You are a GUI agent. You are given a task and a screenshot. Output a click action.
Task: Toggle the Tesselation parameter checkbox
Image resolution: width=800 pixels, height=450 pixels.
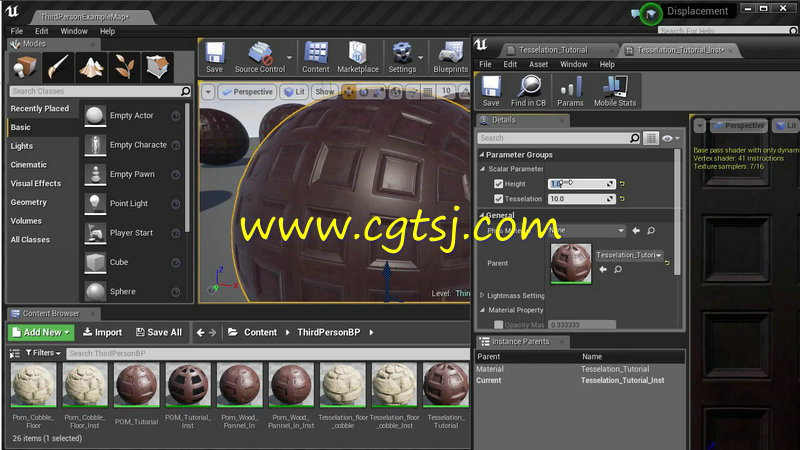point(498,199)
